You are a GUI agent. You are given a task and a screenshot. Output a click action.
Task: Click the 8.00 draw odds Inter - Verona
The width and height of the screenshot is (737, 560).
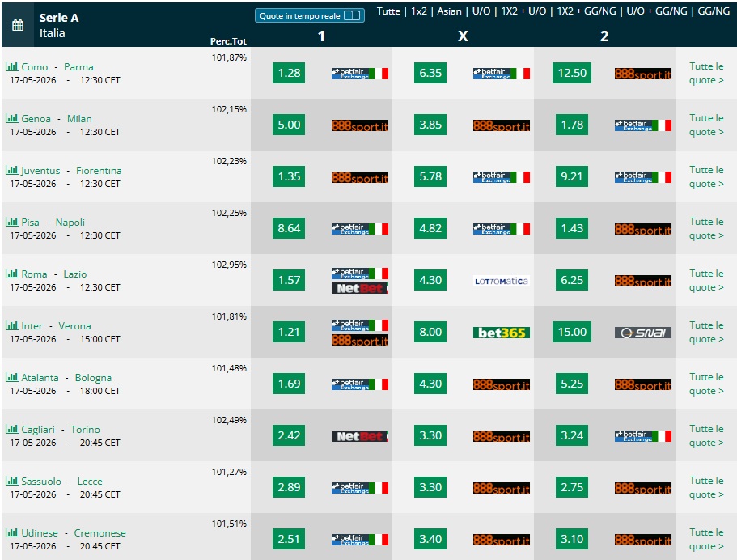430,332
